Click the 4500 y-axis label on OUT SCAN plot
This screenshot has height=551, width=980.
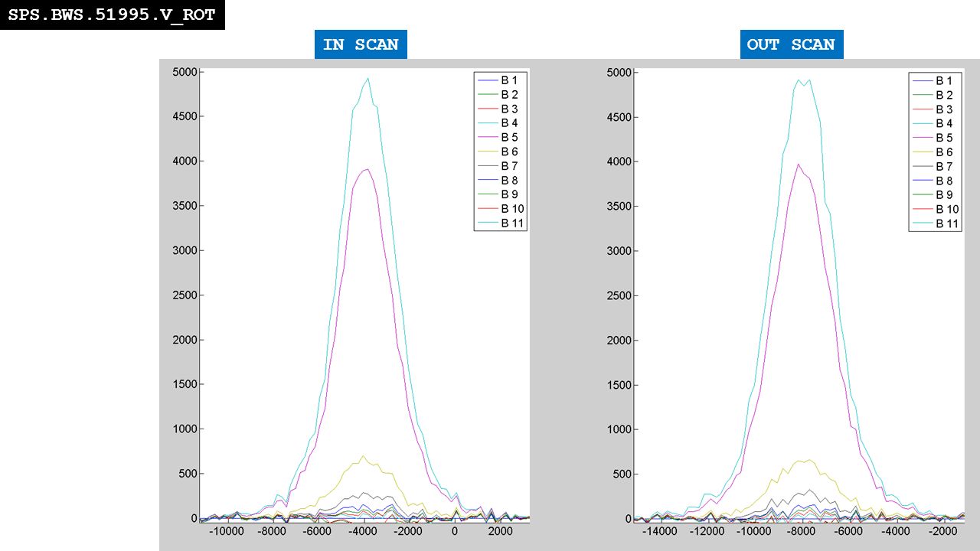(617, 117)
